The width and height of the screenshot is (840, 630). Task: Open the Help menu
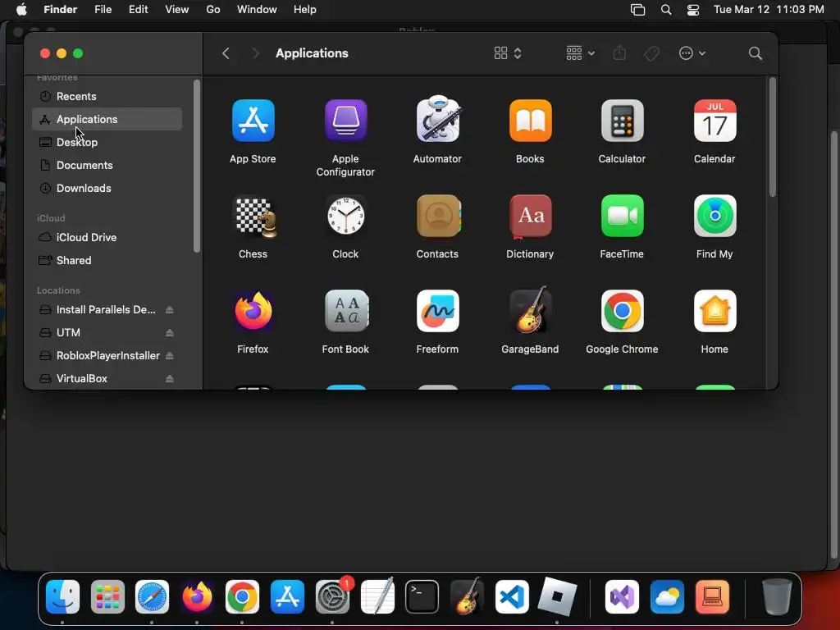coord(305,9)
